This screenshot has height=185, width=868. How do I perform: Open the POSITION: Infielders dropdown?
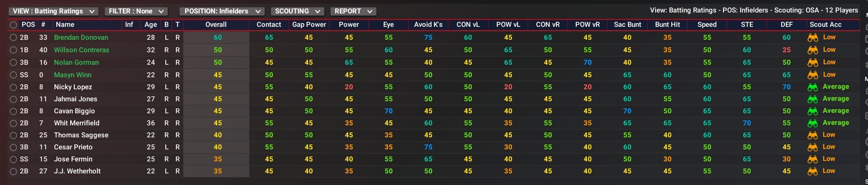(x=222, y=11)
